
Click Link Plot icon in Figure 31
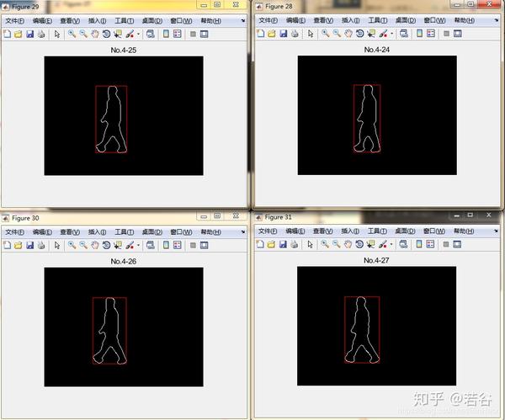click(x=403, y=244)
